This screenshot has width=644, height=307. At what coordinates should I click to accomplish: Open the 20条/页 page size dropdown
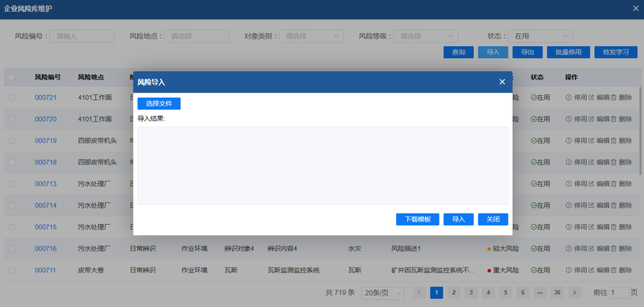tap(382, 292)
